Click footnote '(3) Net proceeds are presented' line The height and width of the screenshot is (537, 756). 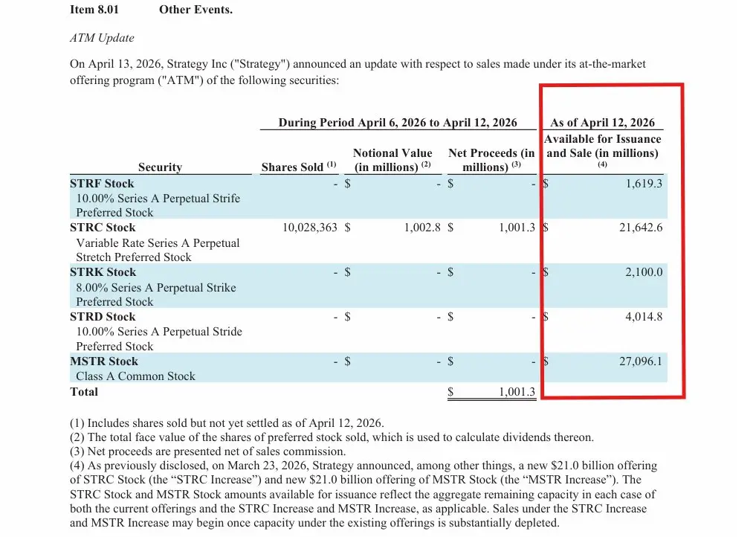coord(208,451)
